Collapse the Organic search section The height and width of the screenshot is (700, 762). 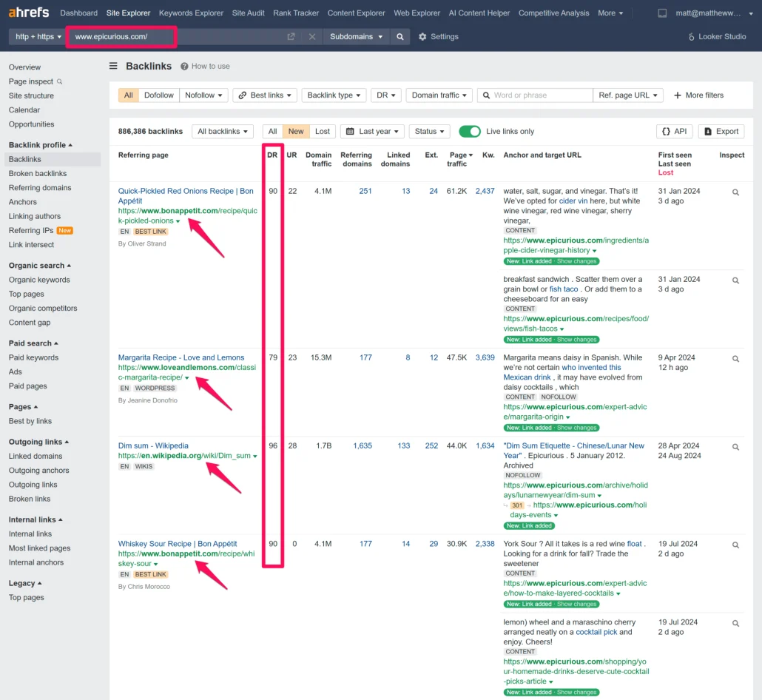tap(40, 266)
